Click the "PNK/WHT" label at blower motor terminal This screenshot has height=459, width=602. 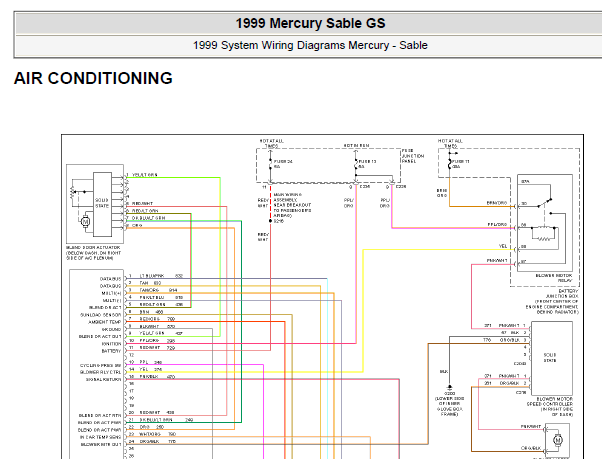pyautogui.click(x=531, y=426)
